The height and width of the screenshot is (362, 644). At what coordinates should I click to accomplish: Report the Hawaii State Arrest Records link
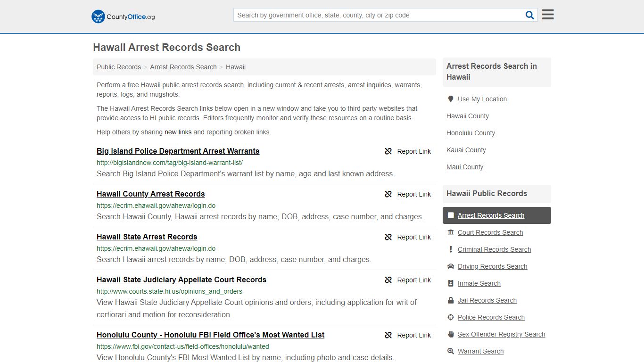point(414,237)
